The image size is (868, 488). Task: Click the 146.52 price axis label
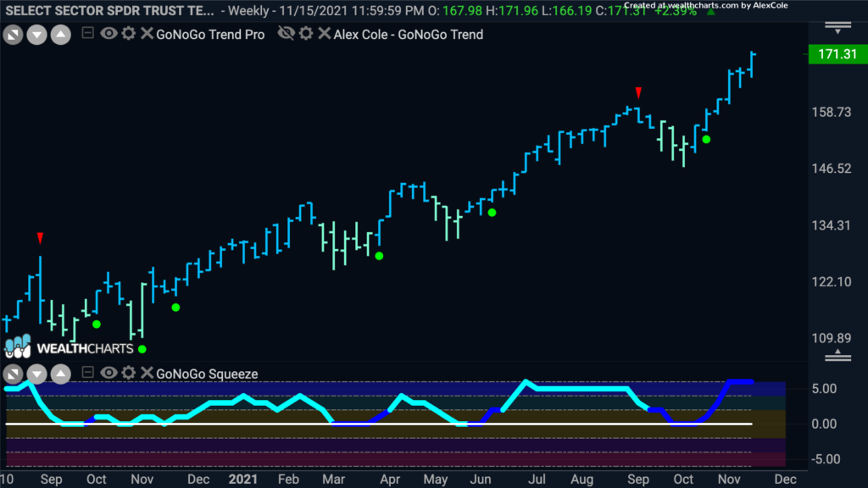tap(832, 169)
